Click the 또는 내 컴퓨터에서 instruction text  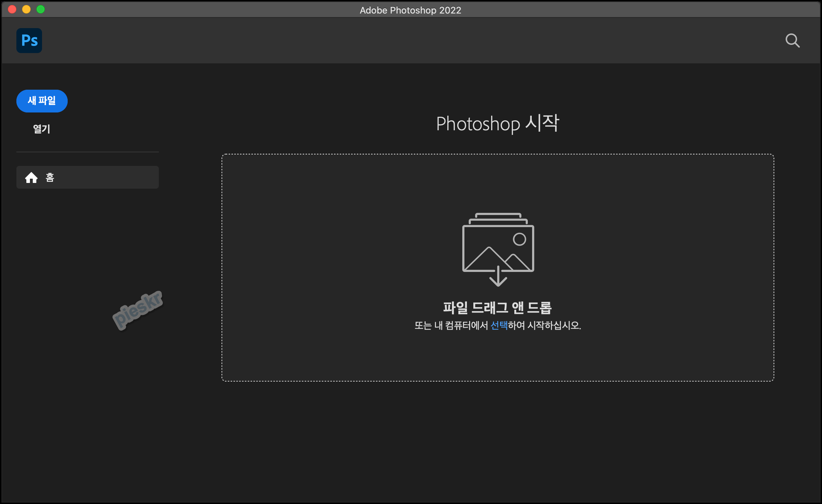tap(449, 324)
